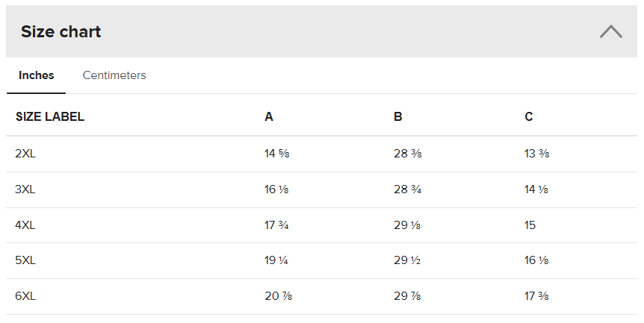The width and height of the screenshot is (644, 323).
Task: Click the C column header
Action: [529, 116]
